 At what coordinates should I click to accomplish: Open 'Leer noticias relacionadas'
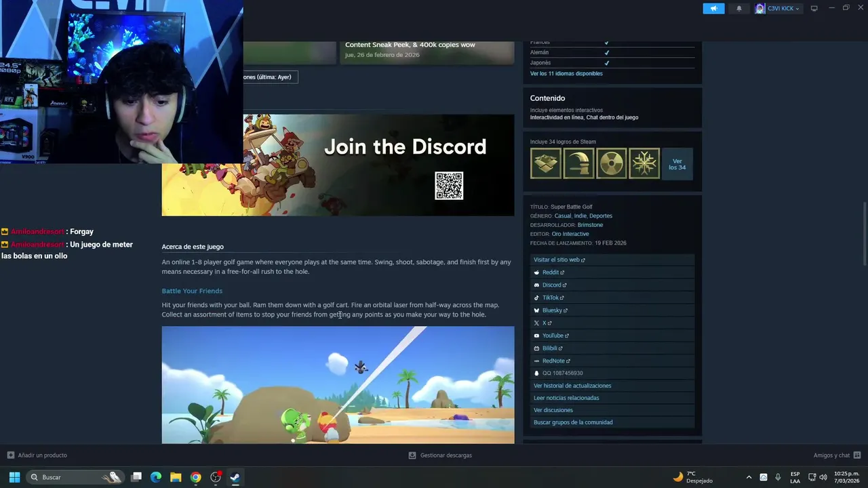coord(612,398)
